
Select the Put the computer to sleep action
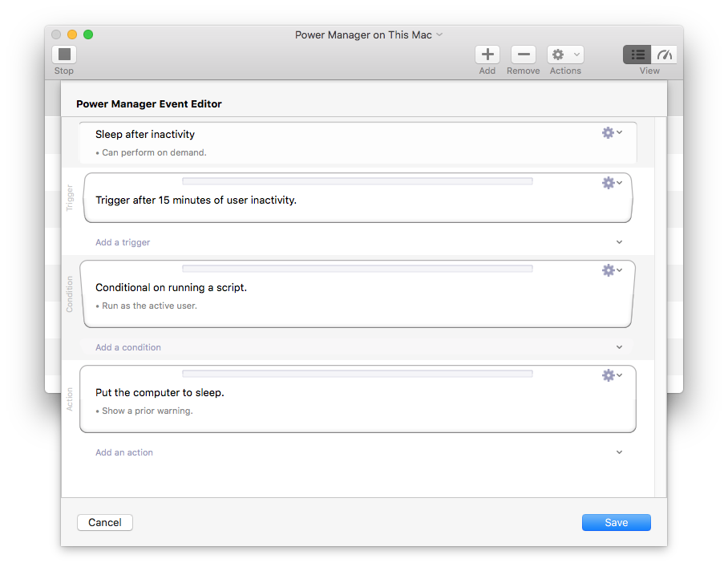(160, 393)
